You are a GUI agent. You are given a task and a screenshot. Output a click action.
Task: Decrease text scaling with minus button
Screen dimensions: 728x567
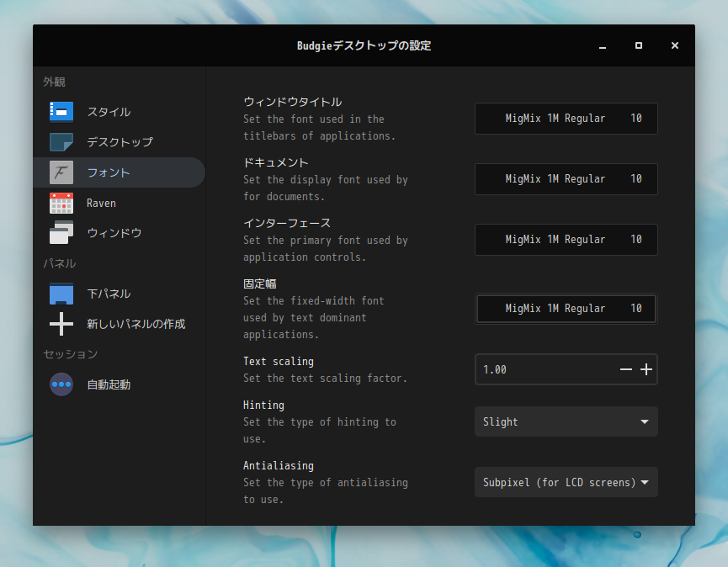(626, 369)
